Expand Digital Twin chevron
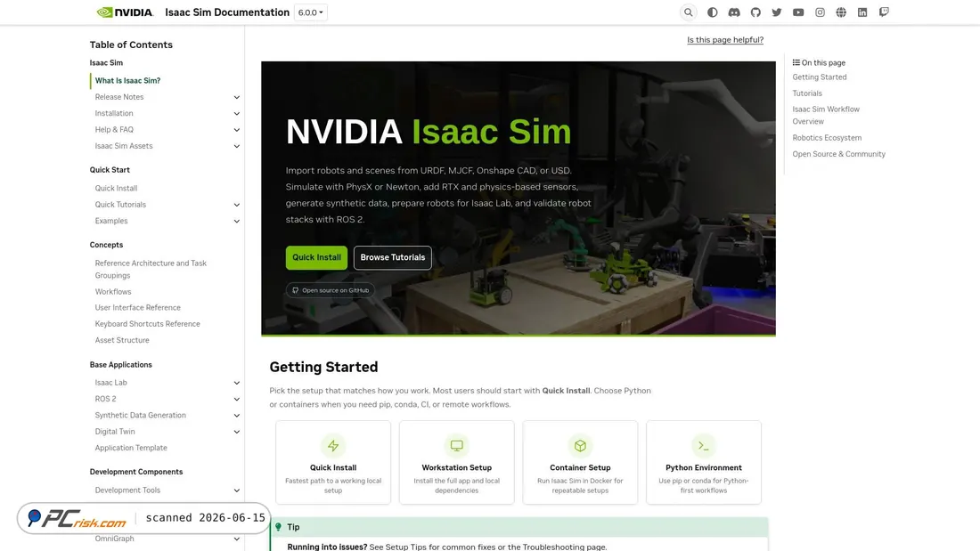This screenshot has width=980, height=551. 237,431
